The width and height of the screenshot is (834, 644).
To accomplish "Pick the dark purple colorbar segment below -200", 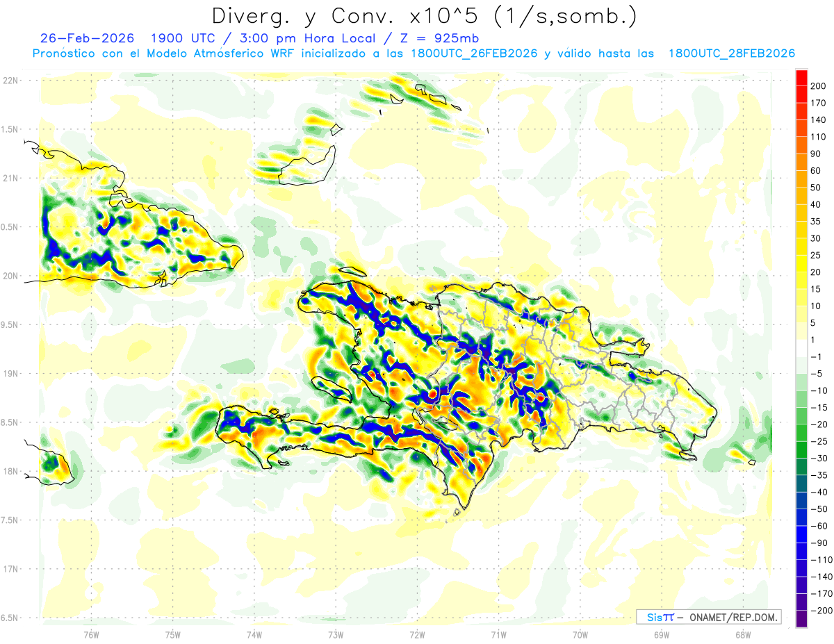I will [x=802, y=618].
